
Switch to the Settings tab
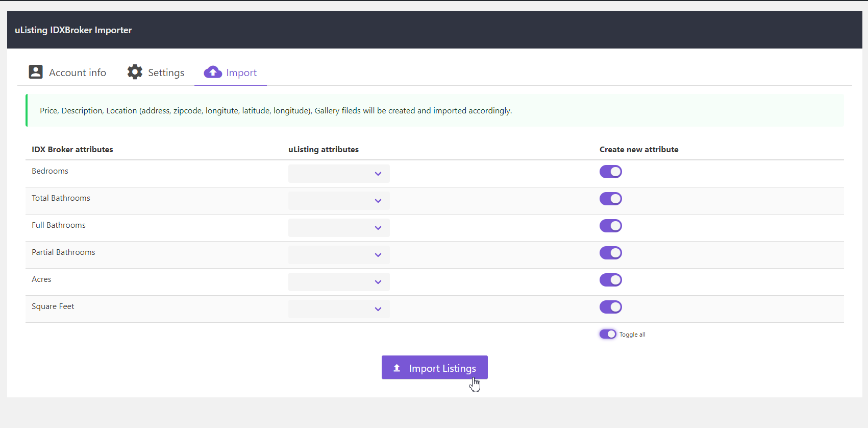[x=166, y=73]
